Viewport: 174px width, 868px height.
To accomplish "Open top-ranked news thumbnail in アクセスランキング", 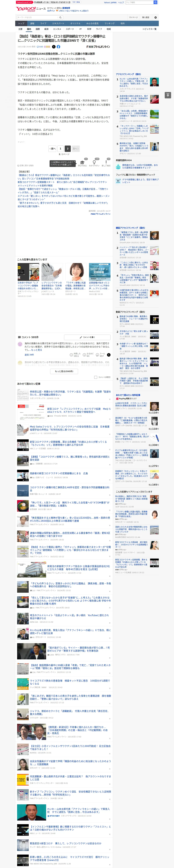I will tap(154, 82).
